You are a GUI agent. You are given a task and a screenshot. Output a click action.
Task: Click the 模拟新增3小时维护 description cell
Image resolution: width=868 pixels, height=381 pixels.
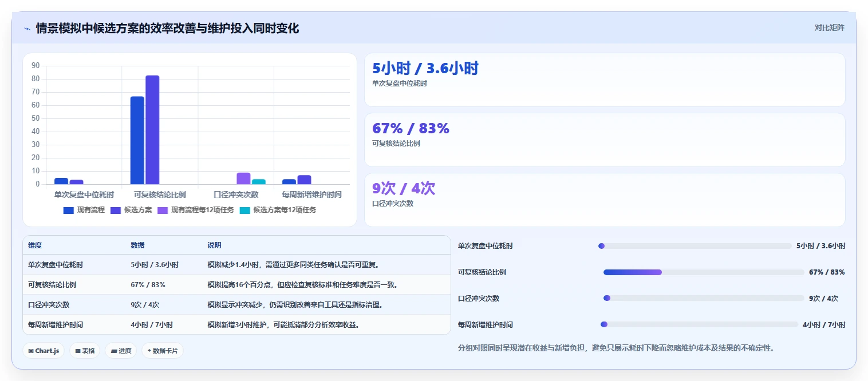(283, 324)
